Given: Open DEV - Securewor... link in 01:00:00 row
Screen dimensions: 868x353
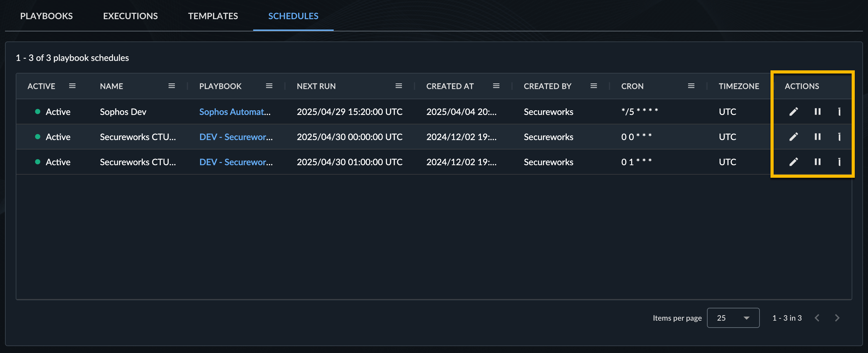Looking at the screenshot, I should pos(236,162).
